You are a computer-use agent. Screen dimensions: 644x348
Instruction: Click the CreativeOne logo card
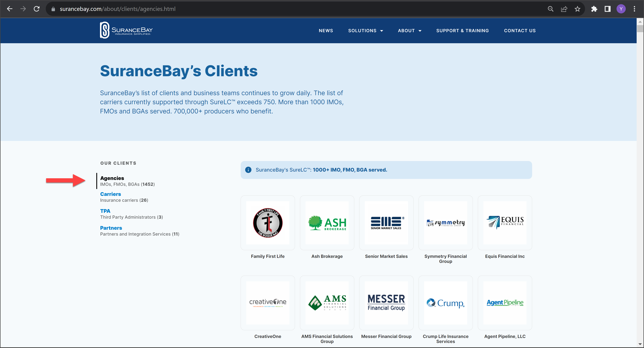[x=268, y=303]
